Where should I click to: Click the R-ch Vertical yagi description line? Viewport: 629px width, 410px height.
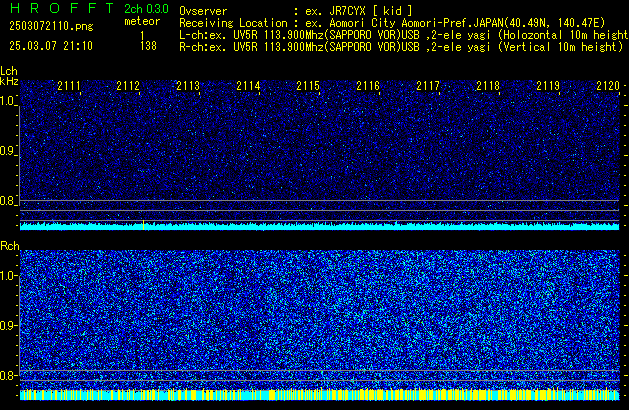pos(401,47)
